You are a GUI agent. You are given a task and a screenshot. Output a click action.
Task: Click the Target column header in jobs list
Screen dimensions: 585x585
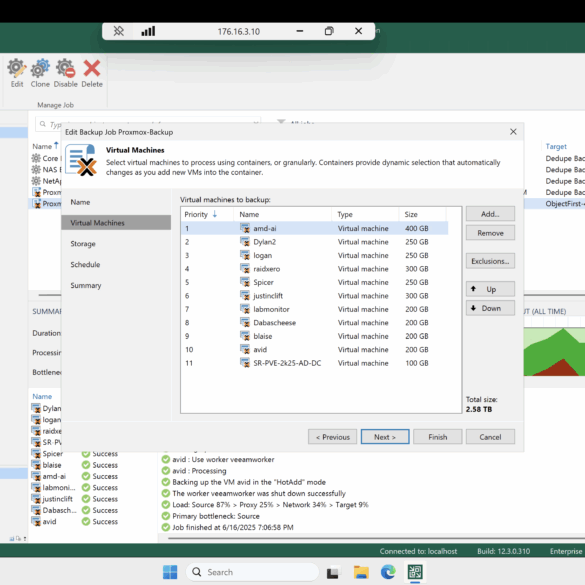[556, 146]
